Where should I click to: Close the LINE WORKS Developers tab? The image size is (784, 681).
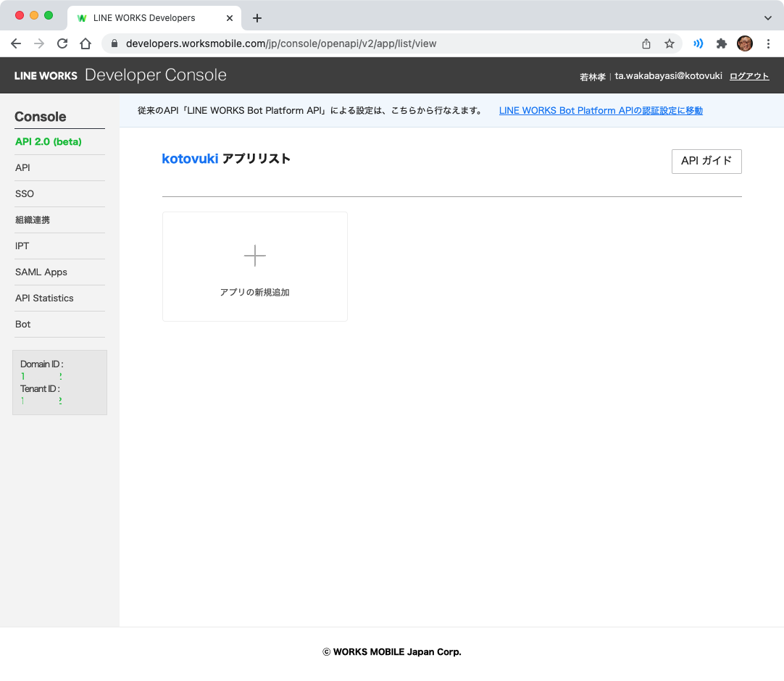tap(230, 18)
